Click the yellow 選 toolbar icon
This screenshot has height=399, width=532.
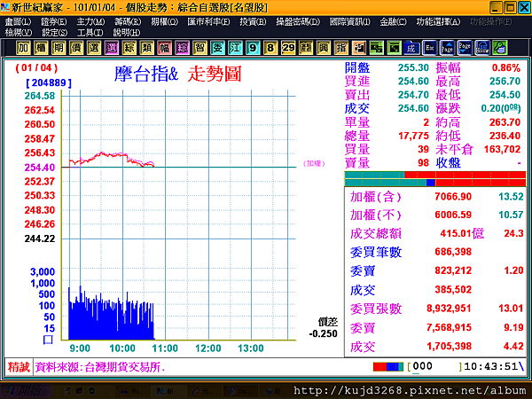pyautogui.click(x=94, y=48)
